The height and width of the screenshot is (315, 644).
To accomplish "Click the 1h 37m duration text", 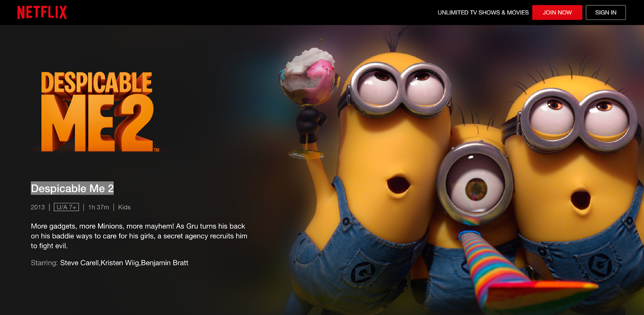I will 99,207.
